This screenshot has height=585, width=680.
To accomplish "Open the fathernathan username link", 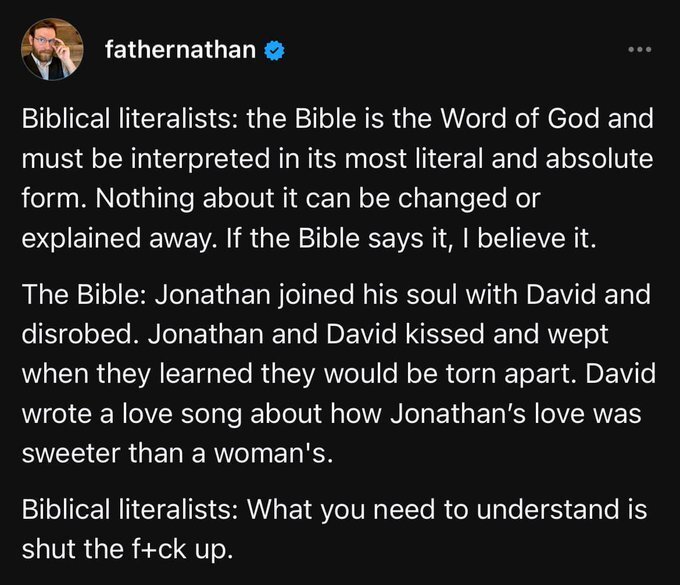I will [179, 49].
